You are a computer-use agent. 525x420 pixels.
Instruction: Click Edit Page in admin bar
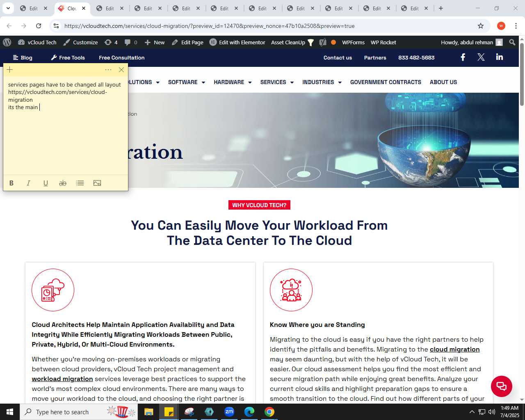[187, 42]
